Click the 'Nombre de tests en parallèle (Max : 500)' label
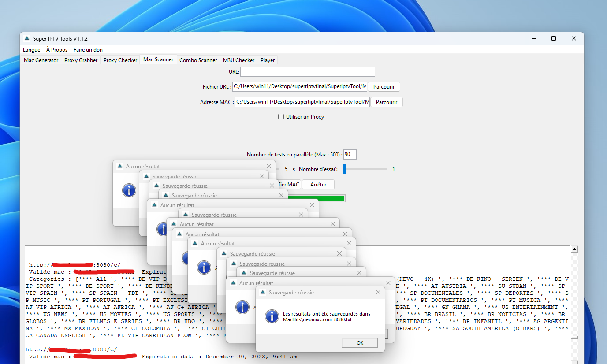The height and width of the screenshot is (364, 607). 294,155
